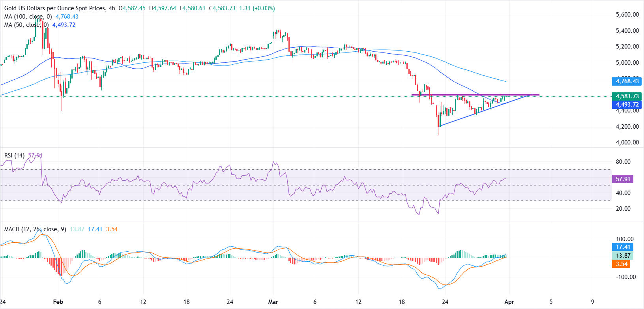Click the 5,600.00 price axis label
This screenshot has width=644, height=309.
tap(627, 15)
